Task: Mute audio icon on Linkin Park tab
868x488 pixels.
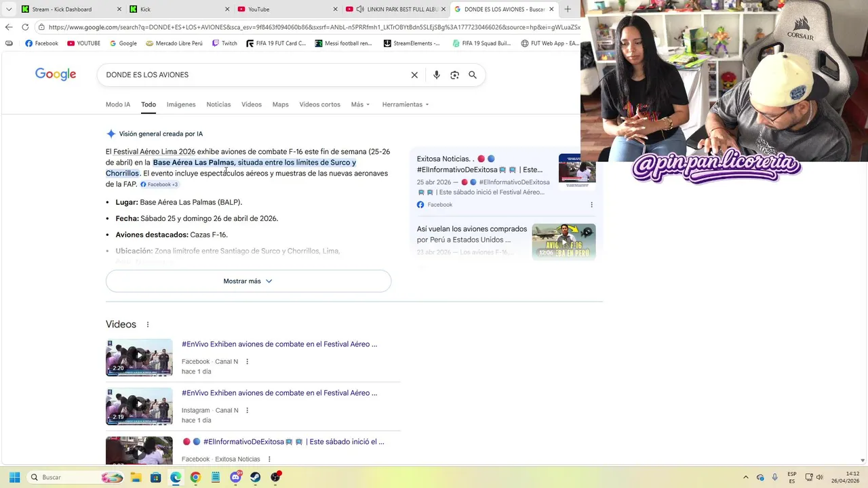Action: tap(359, 9)
